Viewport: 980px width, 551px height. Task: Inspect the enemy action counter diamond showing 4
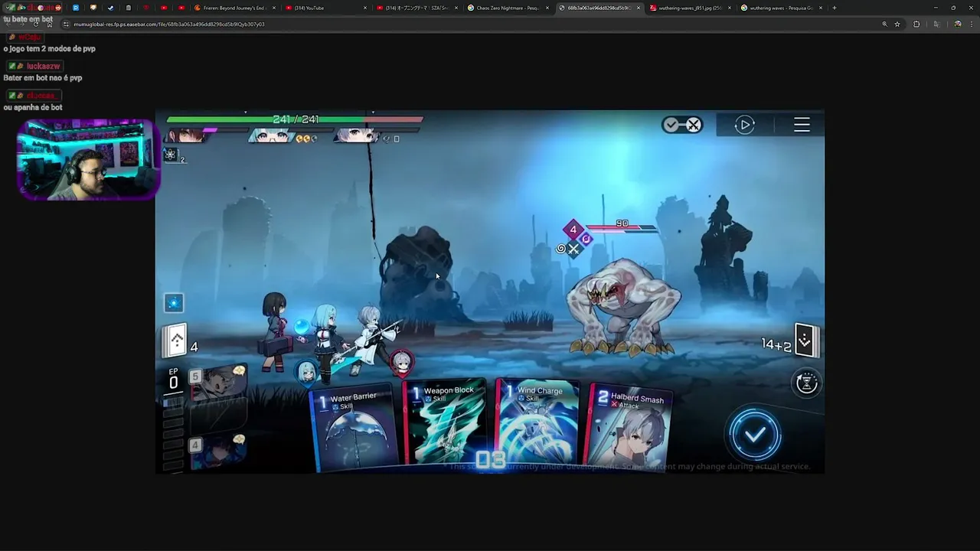[x=573, y=230]
